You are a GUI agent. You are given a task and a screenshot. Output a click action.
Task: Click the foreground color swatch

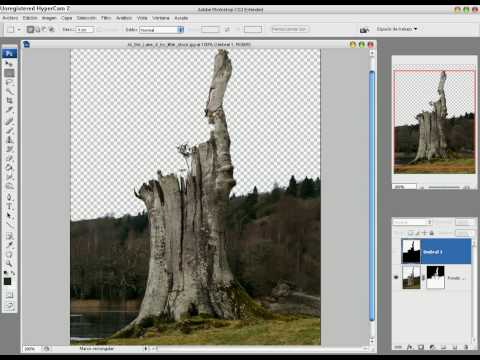pyautogui.click(x=7, y=281)
